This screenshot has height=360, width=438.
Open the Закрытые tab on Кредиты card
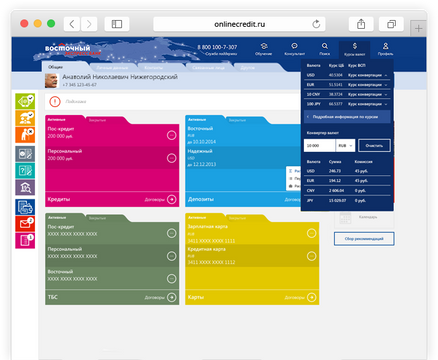[97, 120]
